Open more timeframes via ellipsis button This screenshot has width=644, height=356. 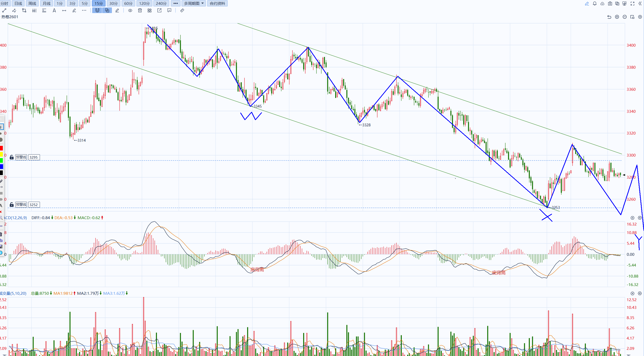click(x=175, y=4)
